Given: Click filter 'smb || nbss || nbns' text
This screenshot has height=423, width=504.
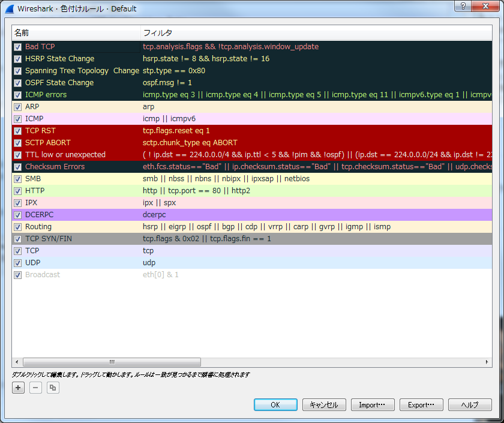Looking at the screenshot, I should point(226,178).
